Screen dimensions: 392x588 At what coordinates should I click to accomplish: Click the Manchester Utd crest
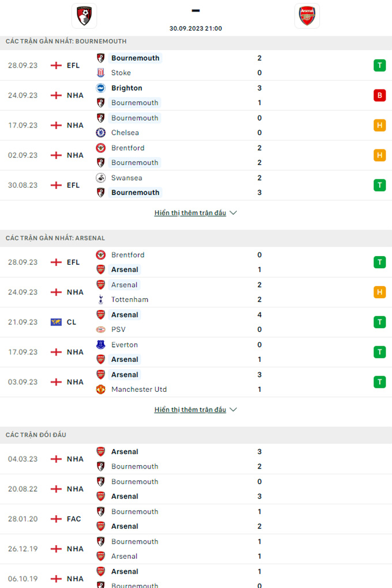100,389
